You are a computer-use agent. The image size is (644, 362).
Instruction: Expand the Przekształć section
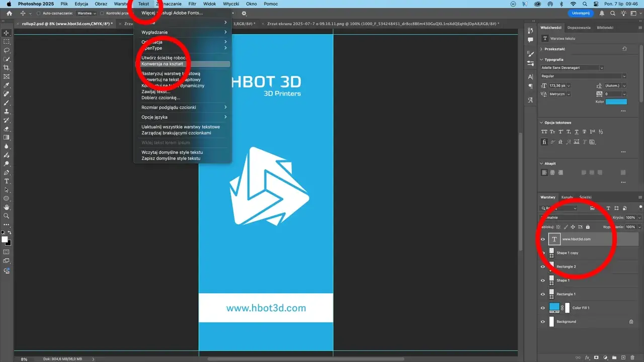point(541,49)
